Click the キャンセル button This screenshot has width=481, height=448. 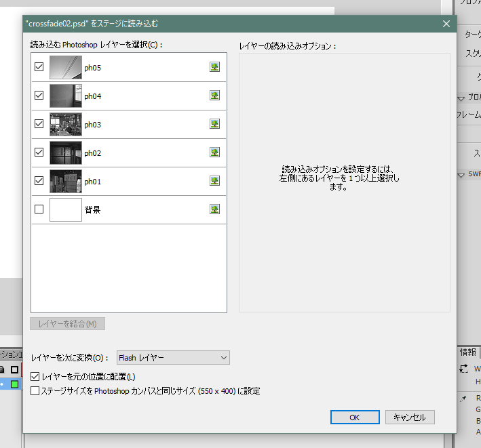pos(410,418)
